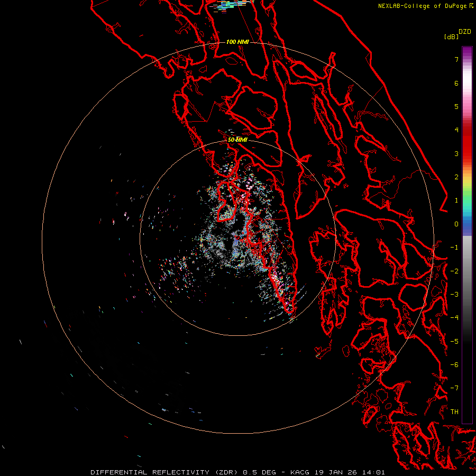Click the KACG station identifier
The height and width of the screenshot is (476, 476).
pyautogui.click(x=300, y=472)
